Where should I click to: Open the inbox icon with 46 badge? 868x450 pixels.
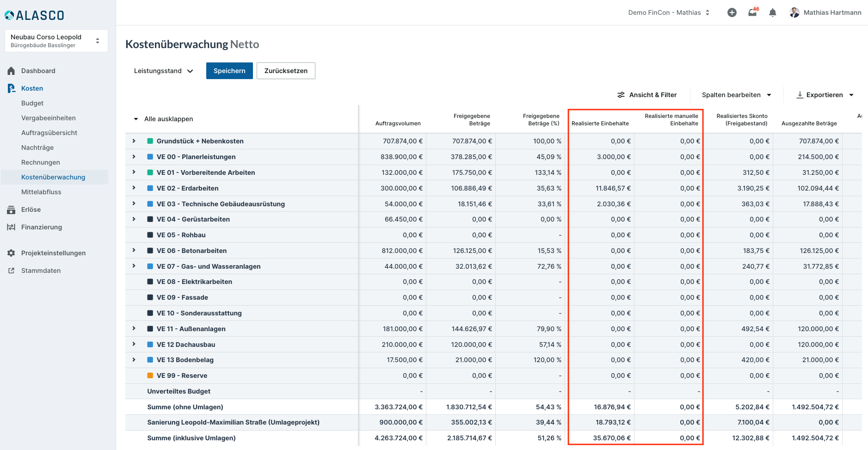click(x=752, y=12)
